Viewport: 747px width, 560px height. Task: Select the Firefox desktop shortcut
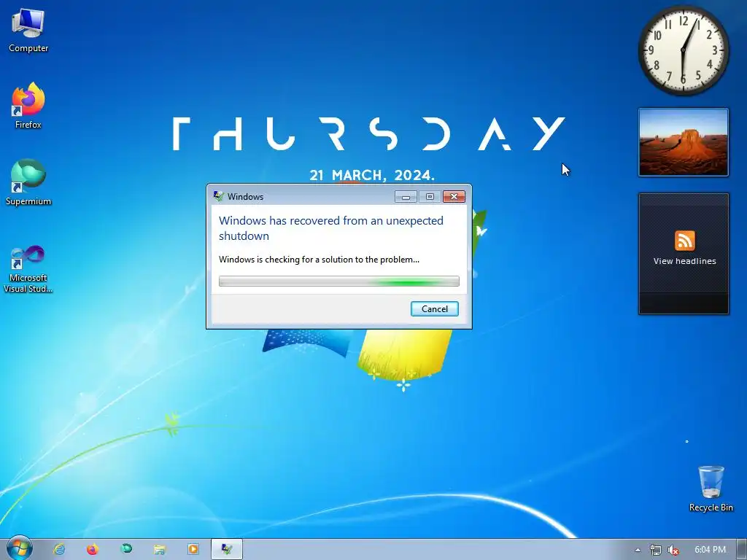(28, 106)
